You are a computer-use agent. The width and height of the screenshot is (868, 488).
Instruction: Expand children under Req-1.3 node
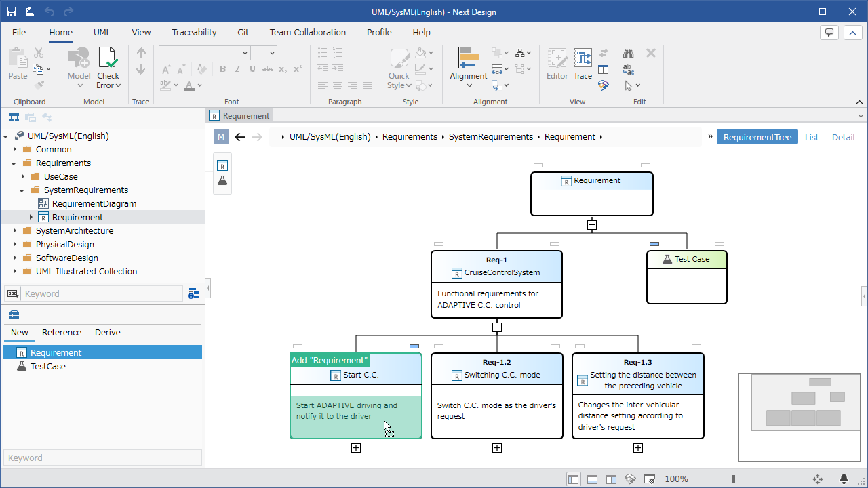coord(638,448)
